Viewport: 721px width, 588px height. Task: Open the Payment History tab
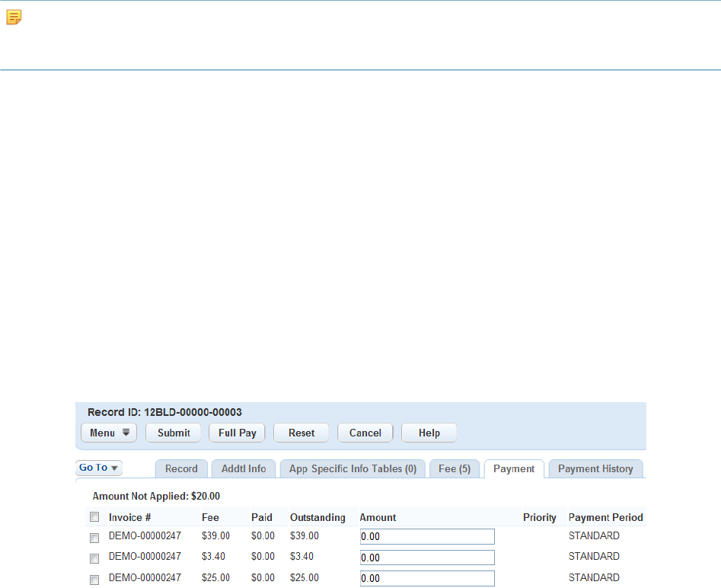click(x=595, y=469)
